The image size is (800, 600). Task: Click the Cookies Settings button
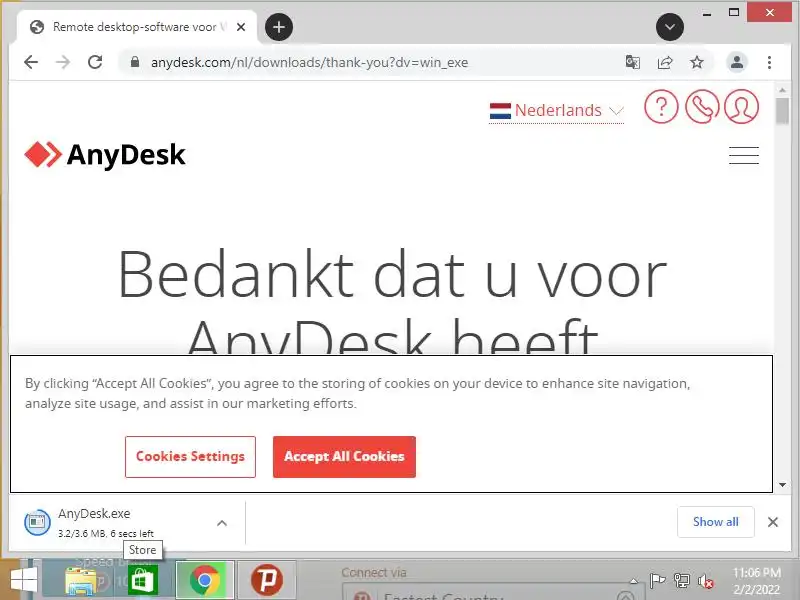[x=190, y=457]
